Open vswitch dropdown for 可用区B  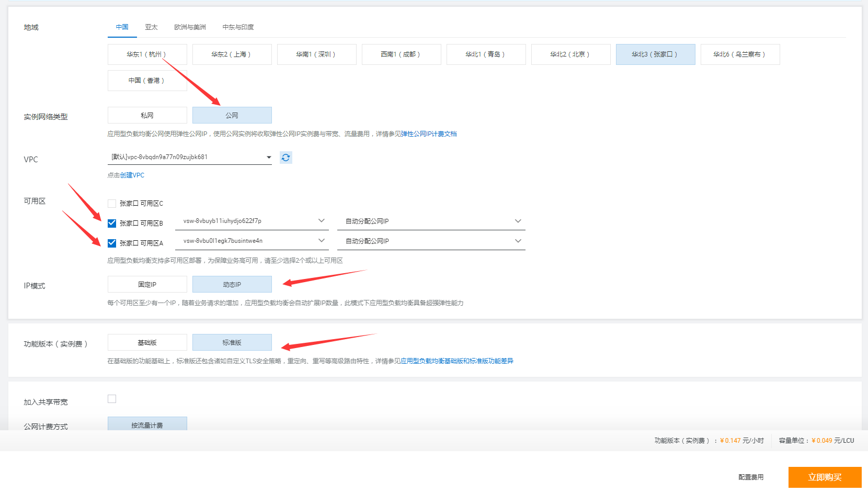252,221
